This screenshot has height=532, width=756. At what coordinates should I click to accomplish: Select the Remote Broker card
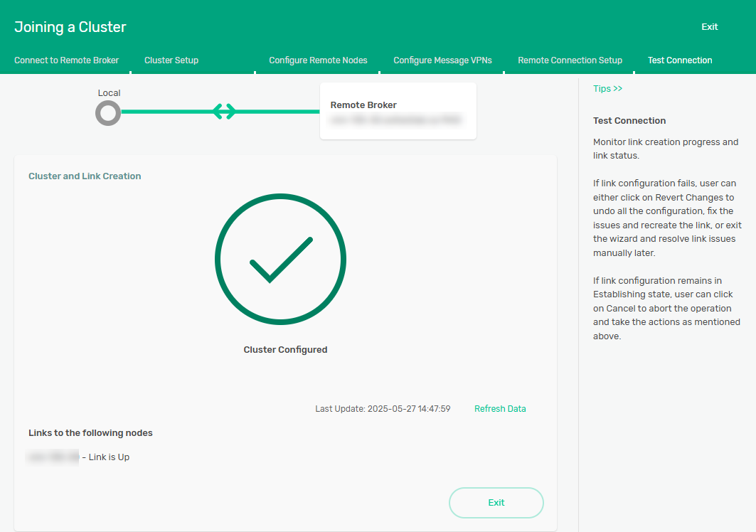pos(398,111)
